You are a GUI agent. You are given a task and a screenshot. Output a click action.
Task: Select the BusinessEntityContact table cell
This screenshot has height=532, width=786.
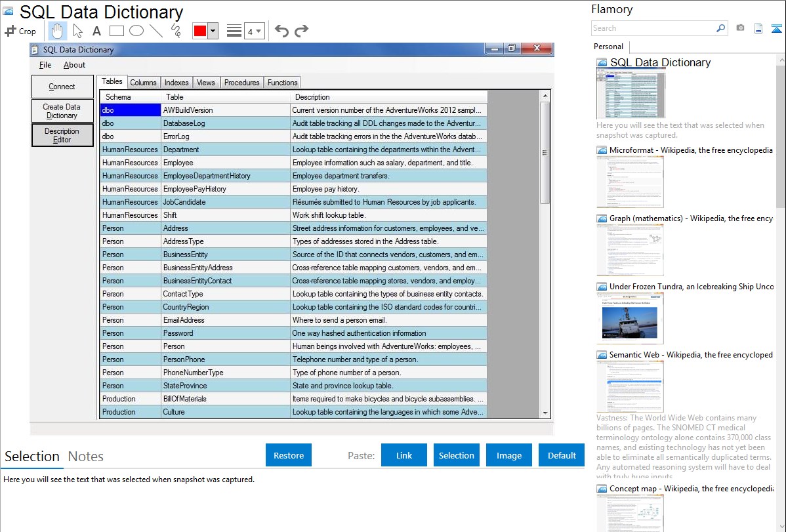226,281
